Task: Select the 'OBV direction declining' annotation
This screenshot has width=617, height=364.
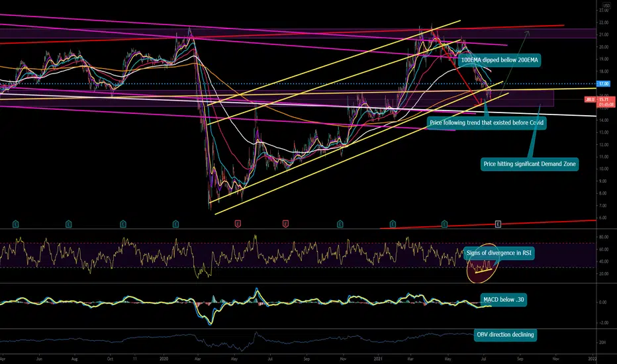Action: (505, 335)
